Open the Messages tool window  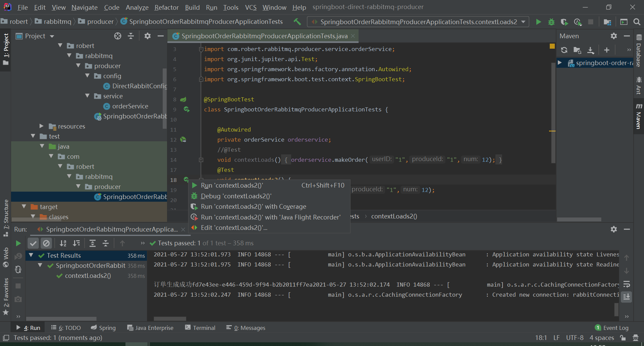click(246, 328)
